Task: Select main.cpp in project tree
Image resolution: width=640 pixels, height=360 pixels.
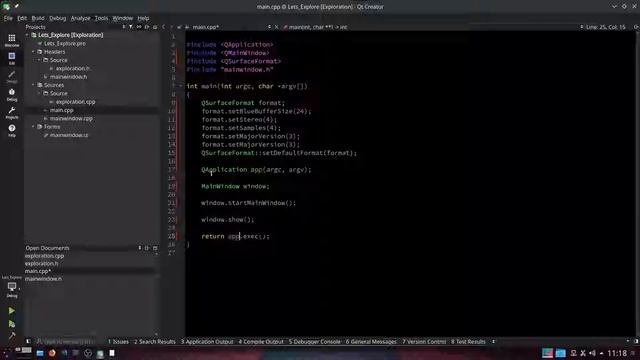Action: [62, 110]
